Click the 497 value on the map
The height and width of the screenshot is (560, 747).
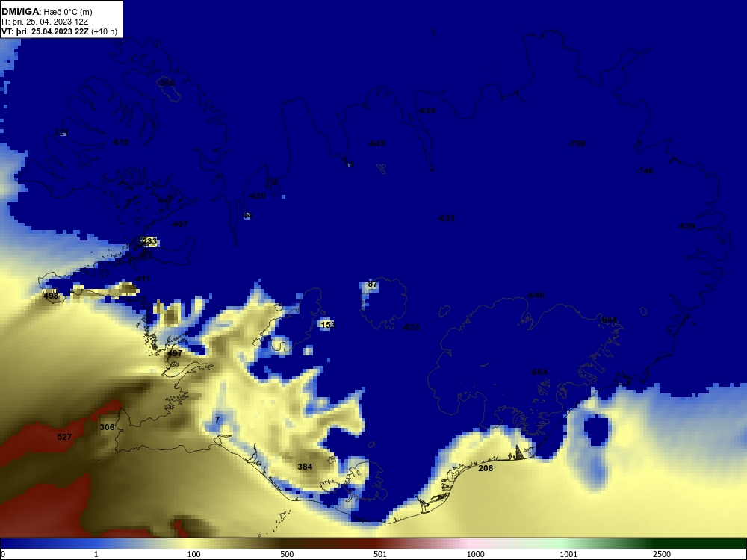pos(175,353)
